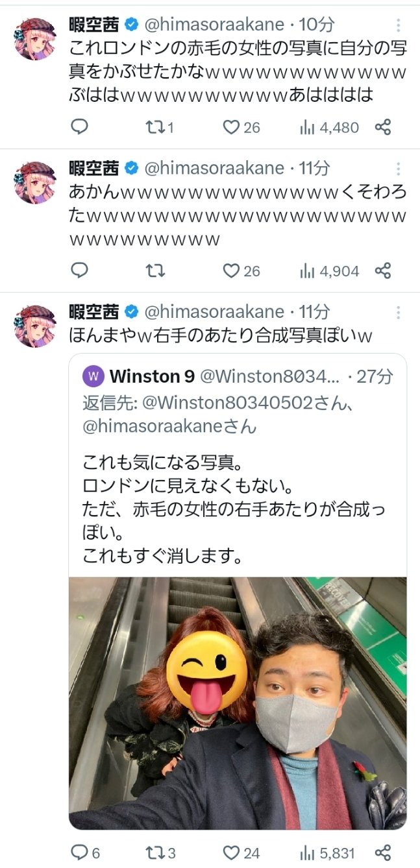This screenshot has width=420, height=868.
Task: Share the あかんwww tweet
Action: (x=383, y=271)
